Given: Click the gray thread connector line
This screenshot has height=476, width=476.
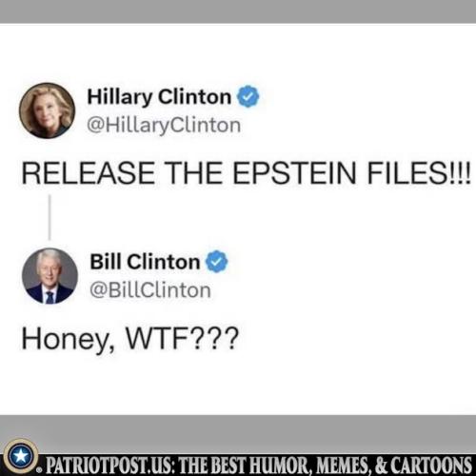Looking at the screenshot, I should [x=50, y=217].
